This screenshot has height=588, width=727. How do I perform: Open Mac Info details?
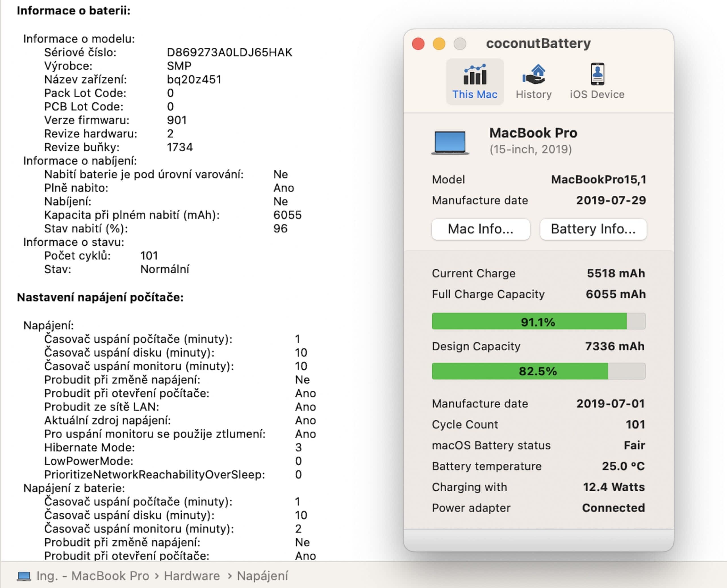point(481,229)
